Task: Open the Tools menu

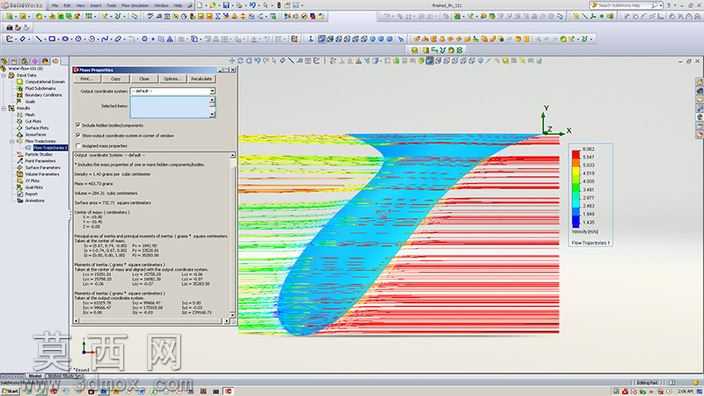Action: [x=111, y=5]
